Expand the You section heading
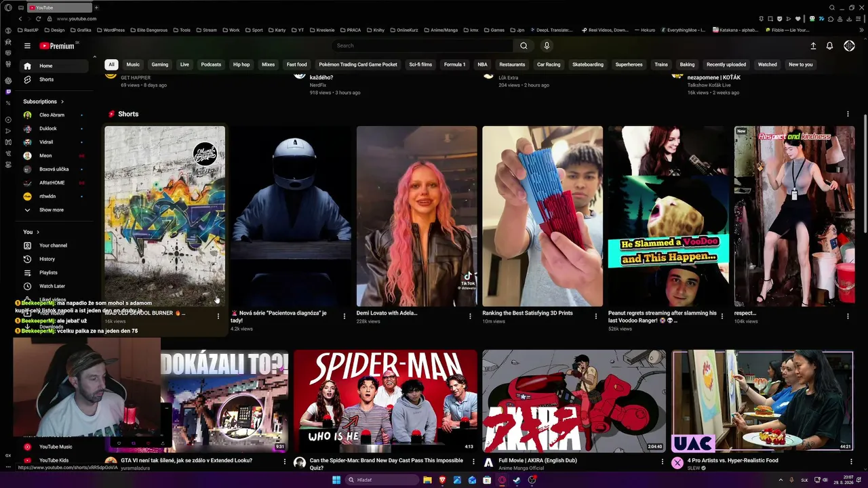 (x=31, y=232)
